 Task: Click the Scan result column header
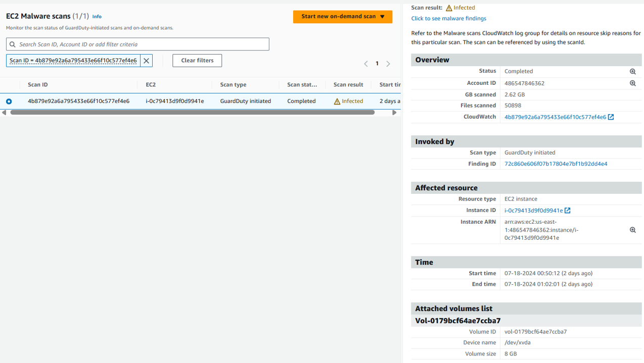pyautogui.click(x=348, y=85)
